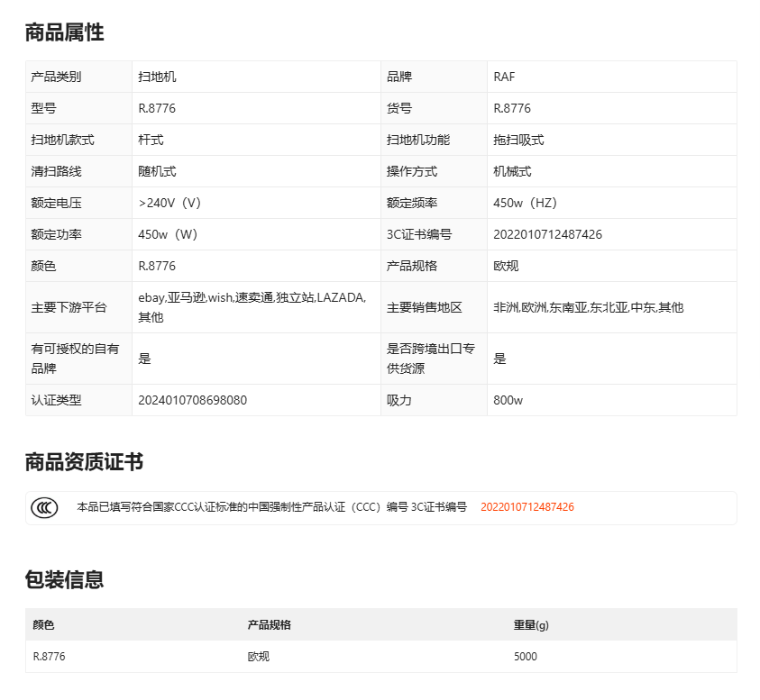Select the 800w suction power value

coord(508,400)
